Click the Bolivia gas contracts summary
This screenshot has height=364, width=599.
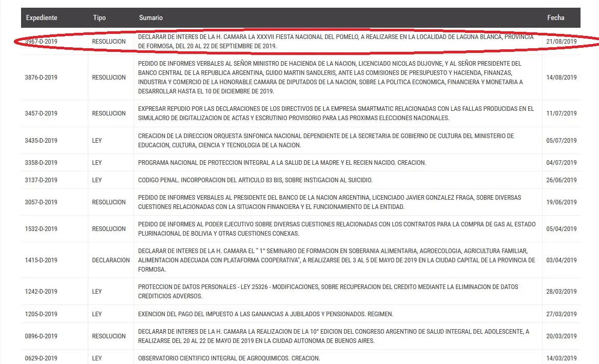(x=337, y=229)
